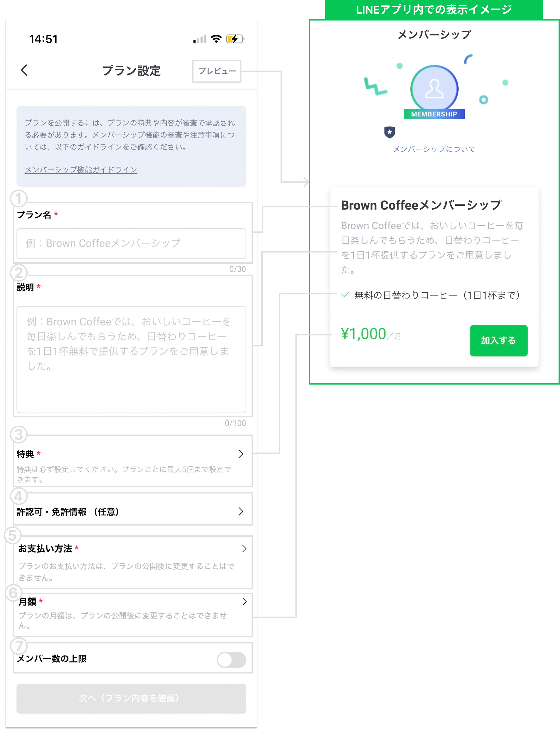Click the membership profile avatar icon
The width and height of the screenshot is (560, 733).
(434, 88)
